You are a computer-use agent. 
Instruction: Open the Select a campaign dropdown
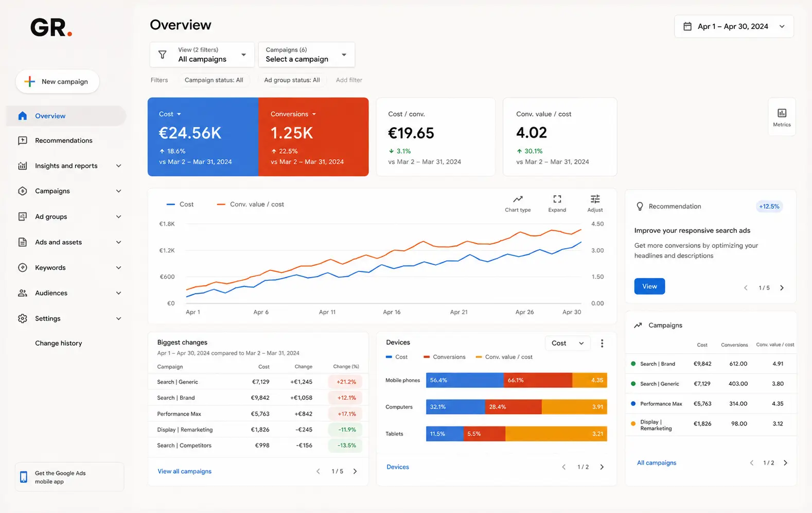click(x=307, y=55)
